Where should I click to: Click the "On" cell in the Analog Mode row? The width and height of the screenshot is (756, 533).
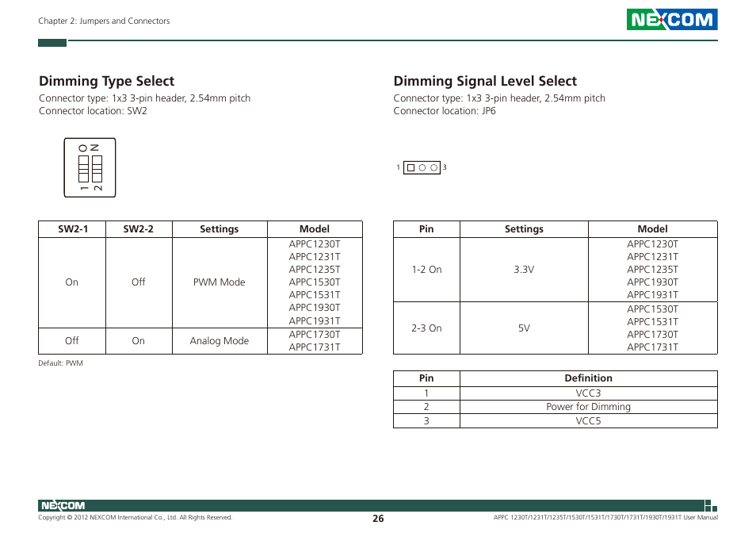click(x=139, y=341)
